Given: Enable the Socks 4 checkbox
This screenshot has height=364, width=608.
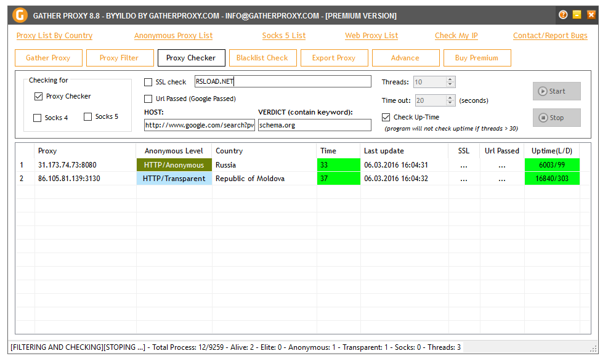Looking at the screenshot, I should [x=37, y=118].
